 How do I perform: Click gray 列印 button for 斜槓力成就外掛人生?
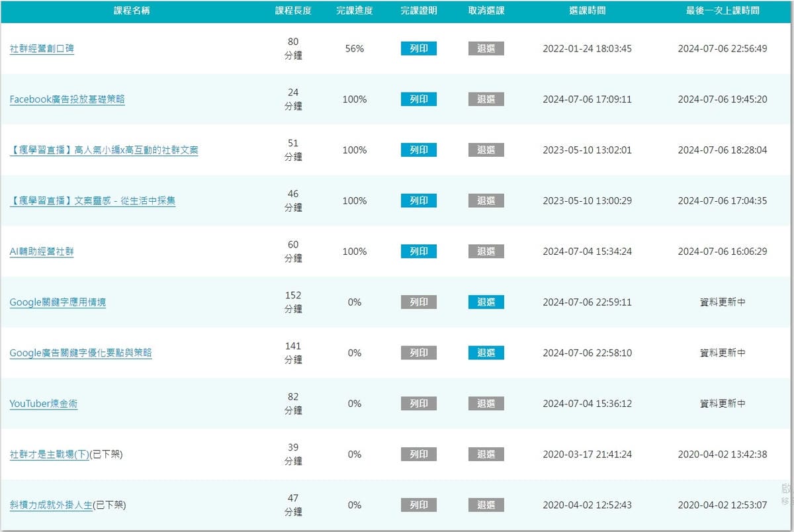419,505
